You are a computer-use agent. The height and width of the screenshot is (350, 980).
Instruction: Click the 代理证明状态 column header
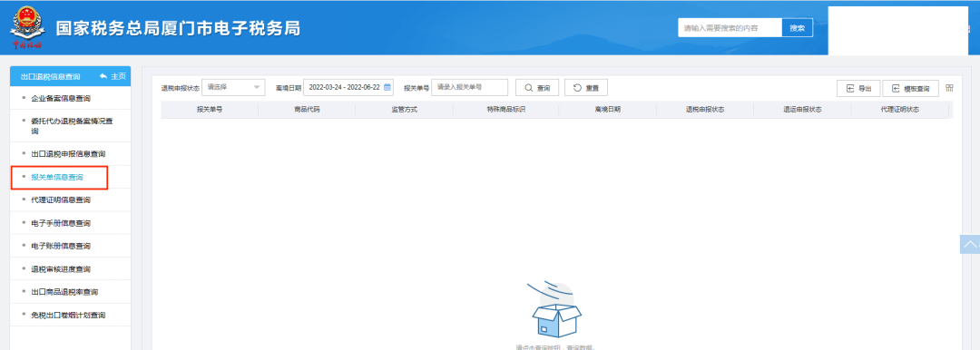pyautogui.click(x=900, y=110)
